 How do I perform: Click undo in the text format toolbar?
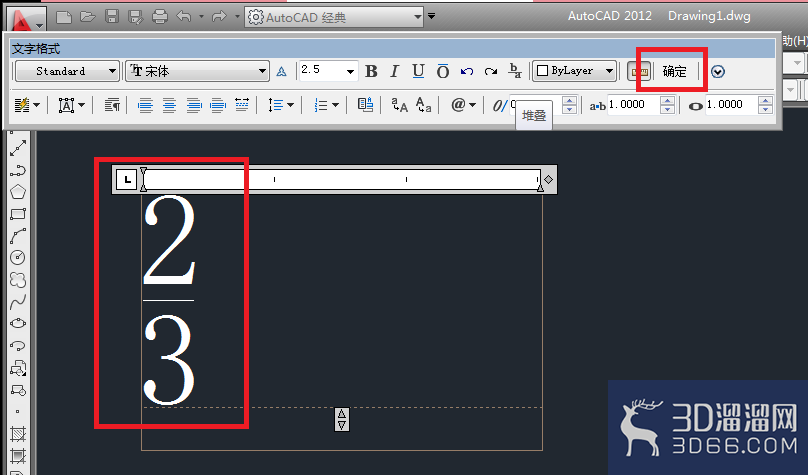pyautogui.click(x=467, y=72)
